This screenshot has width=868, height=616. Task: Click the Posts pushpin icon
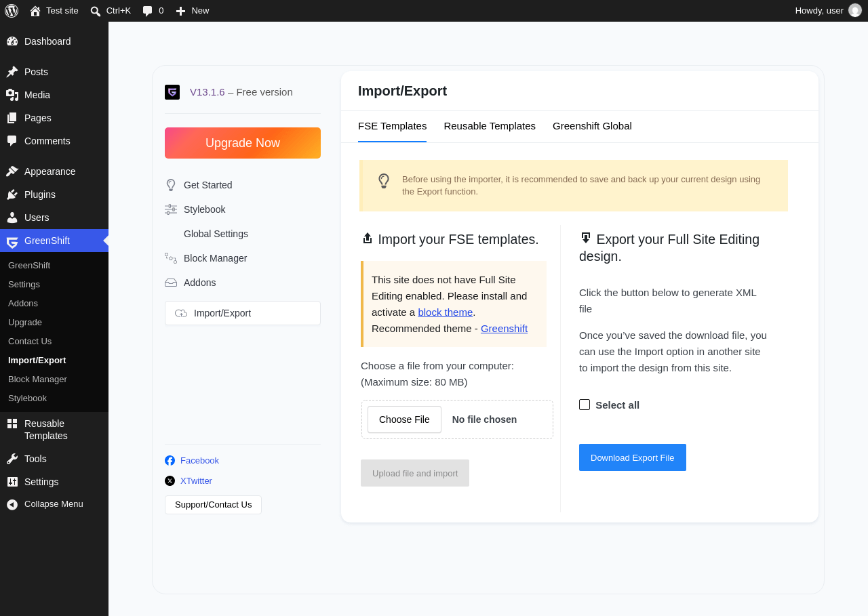[12, 72]
